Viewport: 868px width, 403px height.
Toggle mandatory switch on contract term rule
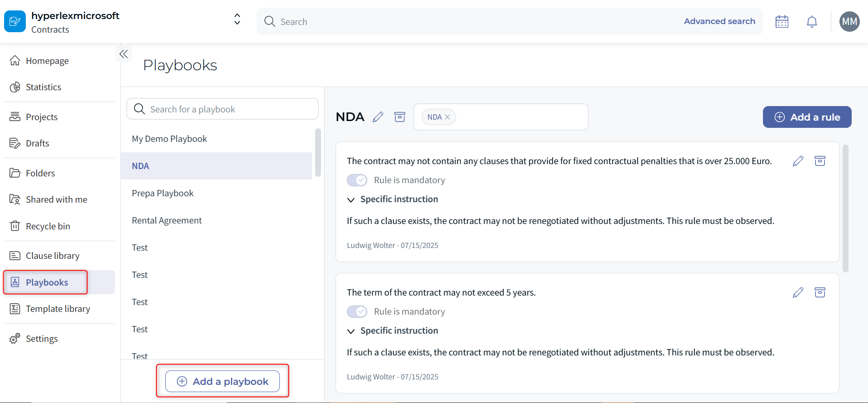357,312
